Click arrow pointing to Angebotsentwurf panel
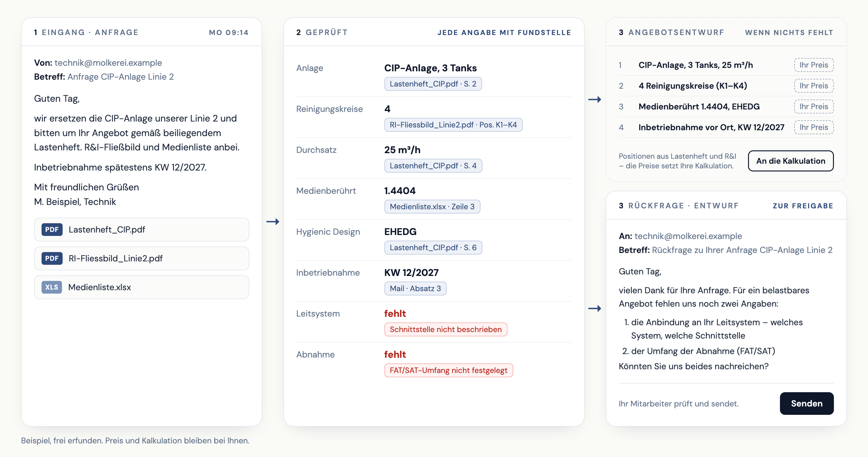868x457 pixels. click(x=595, y=100)
